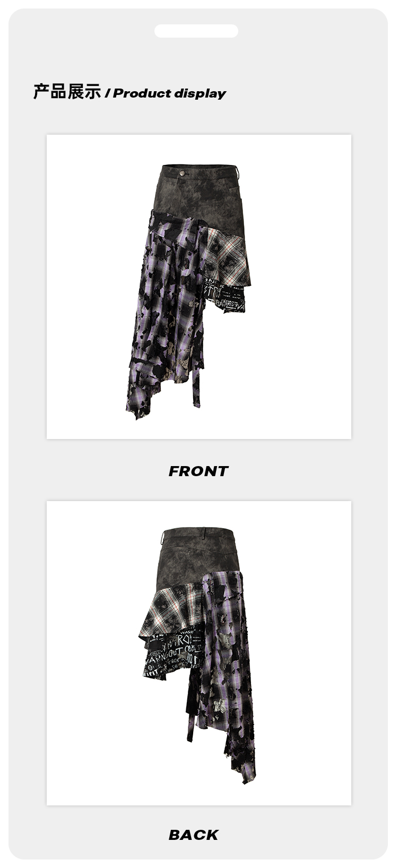Click the gray plaid ruffle on back view
This screenshot has width=398, height=868.
(x=171, y=610)
